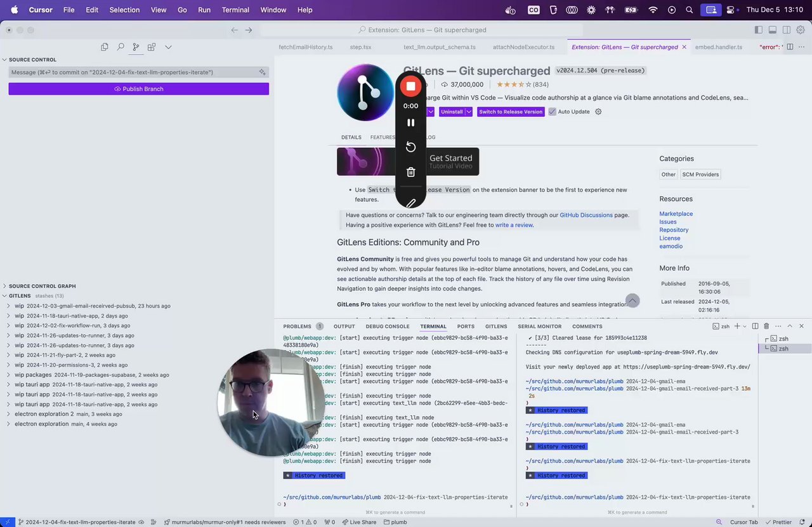Image resolution: width=812 pixels, height=527 pixels.
Task: Stop the screen recording
Action: [x=410, y=86]
